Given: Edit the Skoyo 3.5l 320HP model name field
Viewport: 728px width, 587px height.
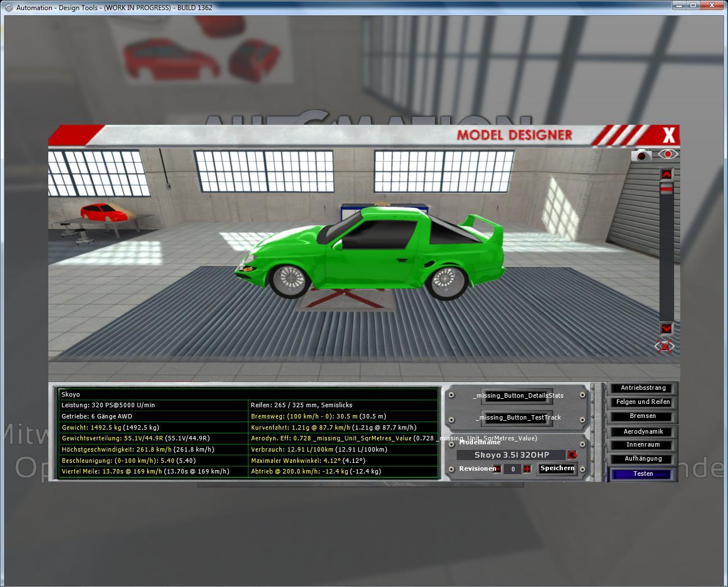Looking at the screenshot, I should coord(511,455).
